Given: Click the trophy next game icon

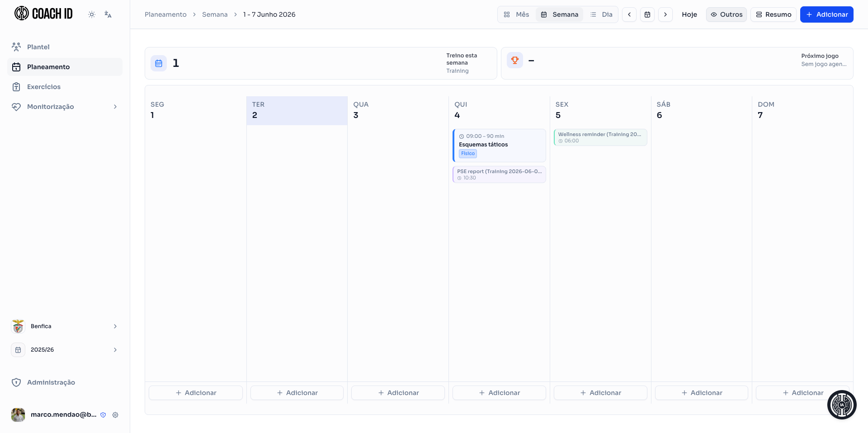Looking at the screenshot, I should click(515, 60).
